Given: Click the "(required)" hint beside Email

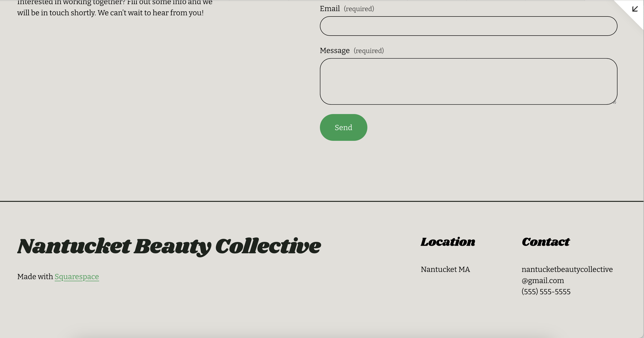Looking at the screenshot, I should coord(359,9).
